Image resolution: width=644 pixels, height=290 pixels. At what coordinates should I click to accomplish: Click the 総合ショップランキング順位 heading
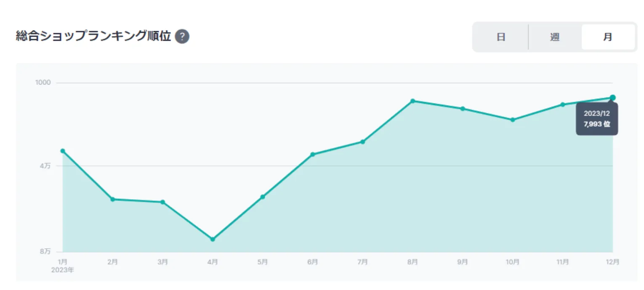tap(93, 37)
